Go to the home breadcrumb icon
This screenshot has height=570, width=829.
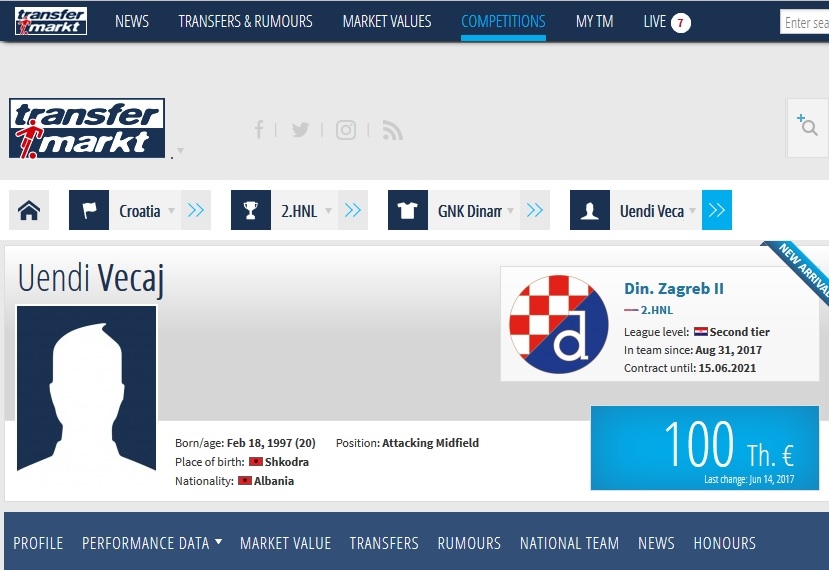(29, 210)
